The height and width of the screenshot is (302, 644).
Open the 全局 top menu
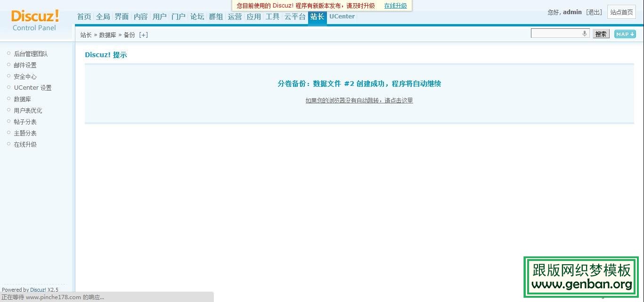click(103, 17)
